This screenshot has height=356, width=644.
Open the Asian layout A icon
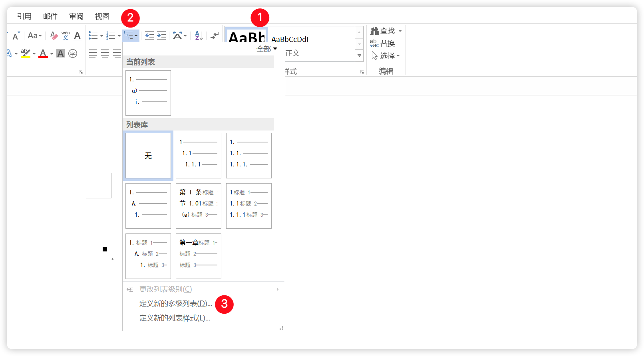click(177, 36)
